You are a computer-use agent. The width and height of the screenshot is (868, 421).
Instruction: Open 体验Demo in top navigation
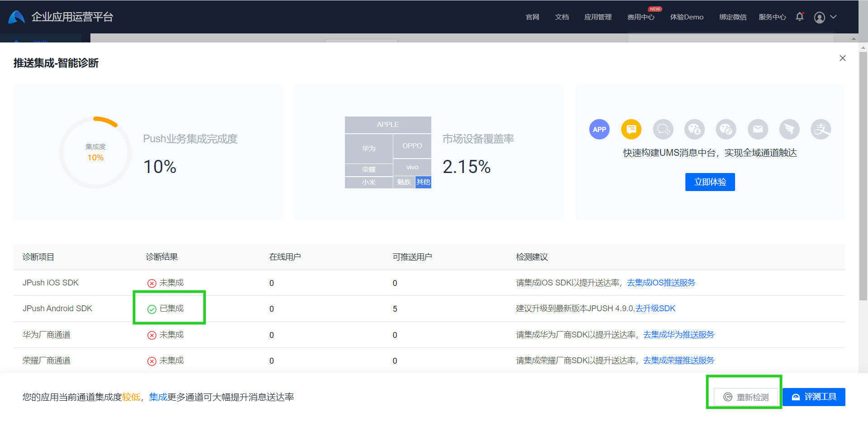click(687, 17)
